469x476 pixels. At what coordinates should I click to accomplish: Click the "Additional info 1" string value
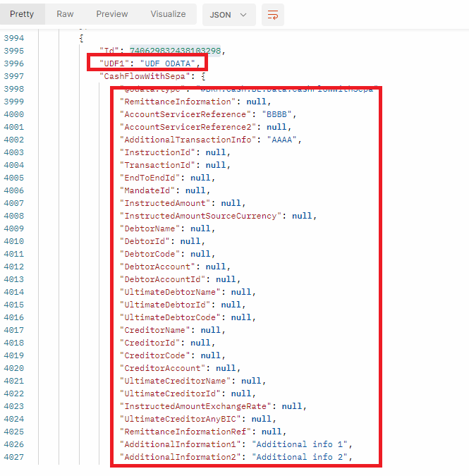(x=301, y=444)
